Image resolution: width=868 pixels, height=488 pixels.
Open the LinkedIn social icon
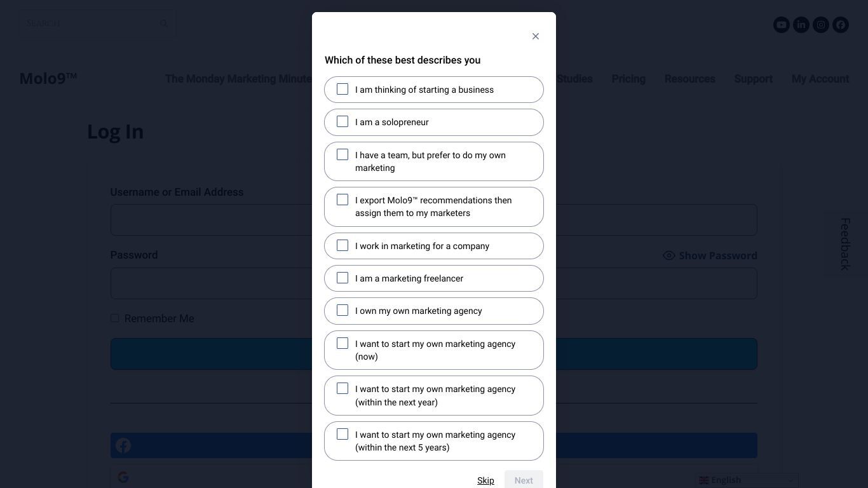coord(801,25)
